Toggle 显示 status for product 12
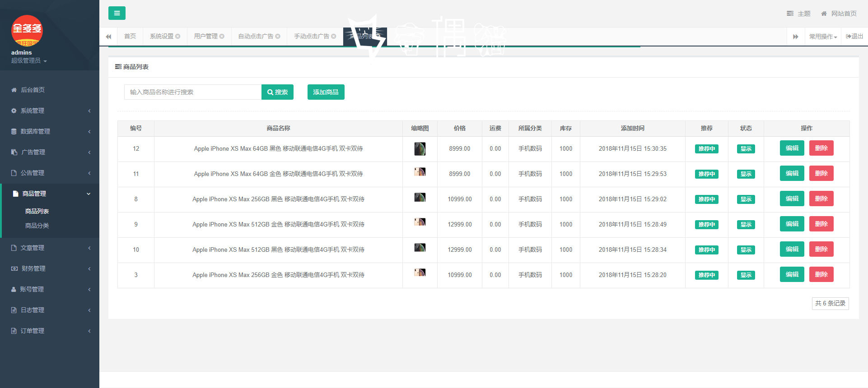The height and width of the screenshot is (388, 868). click(x=746, y=149)
